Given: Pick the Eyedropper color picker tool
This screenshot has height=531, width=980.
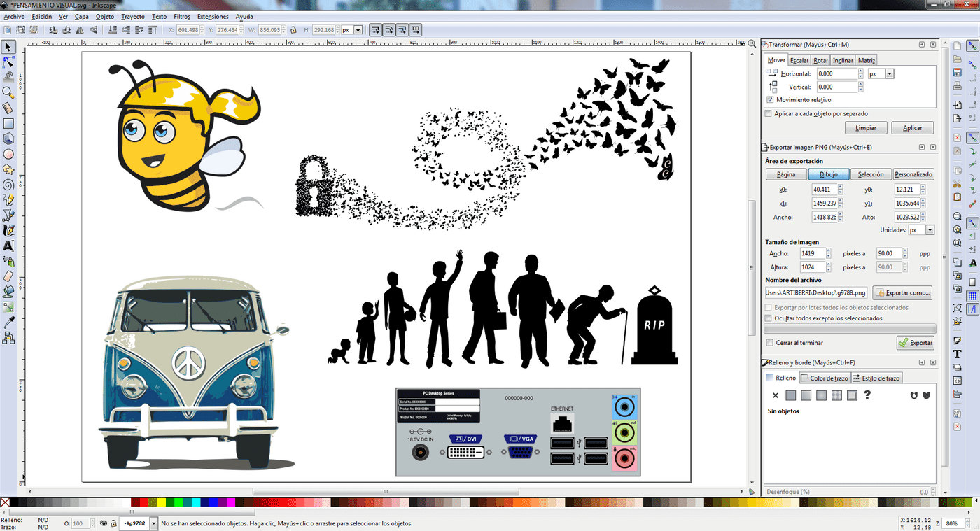Looking at the screenshot, I should click(x=8, y=323).
